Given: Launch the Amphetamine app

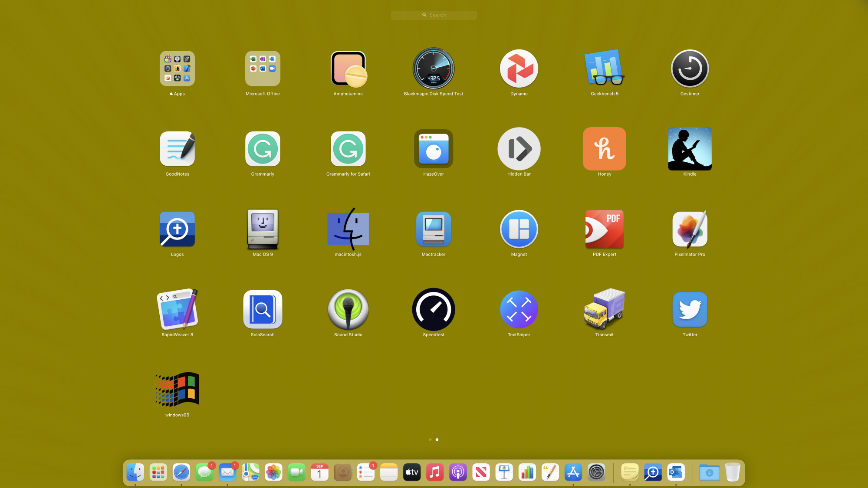Looking at the screenshot, I should pos(348,69).
